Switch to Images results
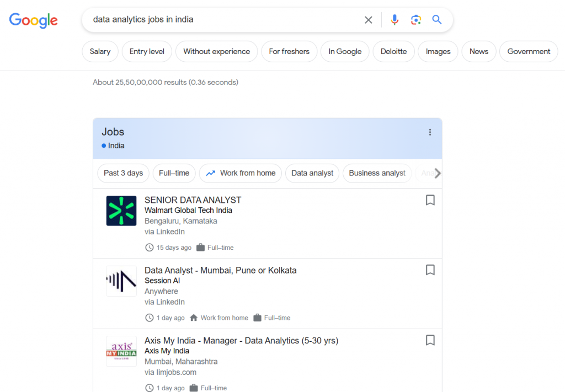 438,51
